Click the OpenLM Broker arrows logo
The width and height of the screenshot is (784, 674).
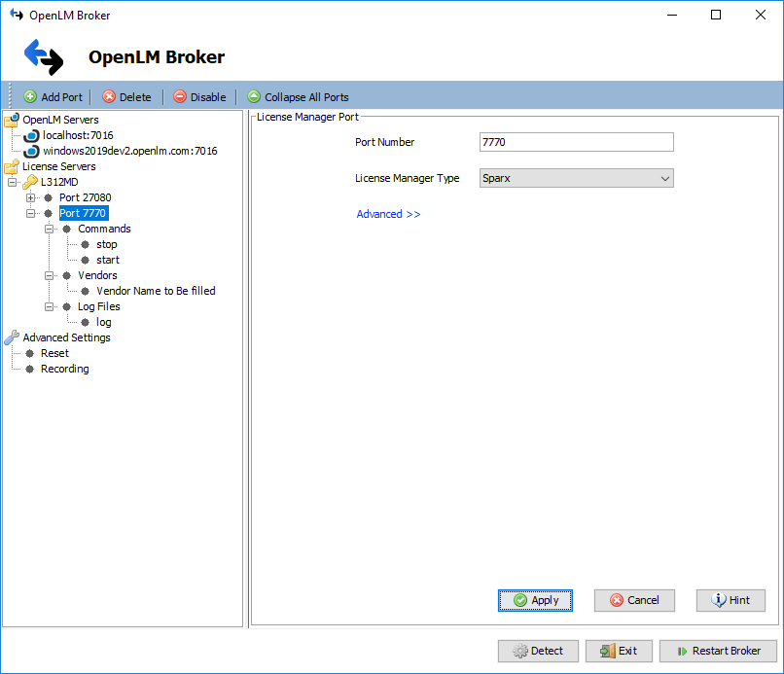tap(43, 57)
